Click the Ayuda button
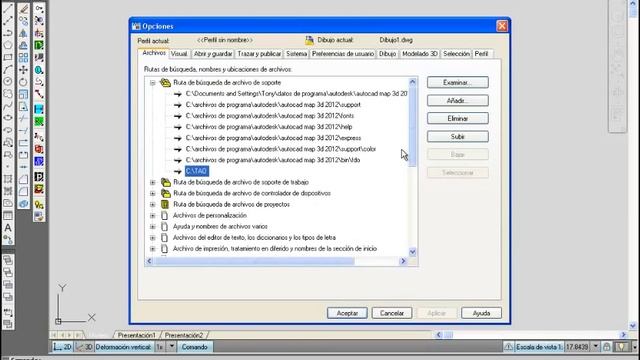Image resolution: width=640 pixels, height=360 pixels. click(x=481, y=313)
